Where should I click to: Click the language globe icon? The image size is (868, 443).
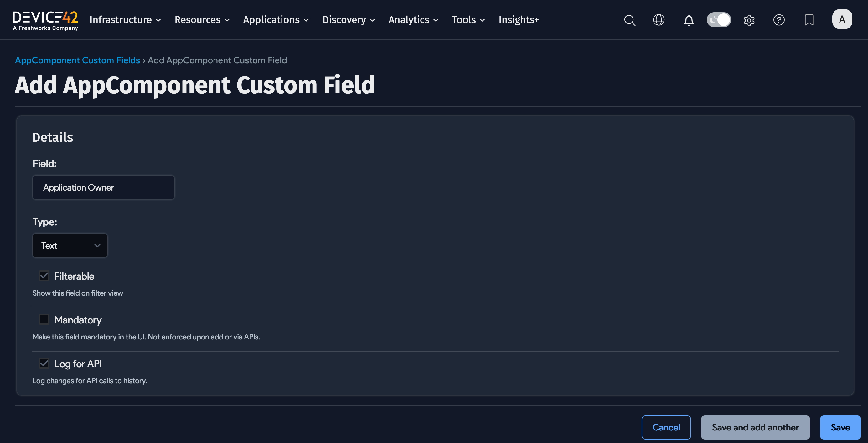pos(659,20)
